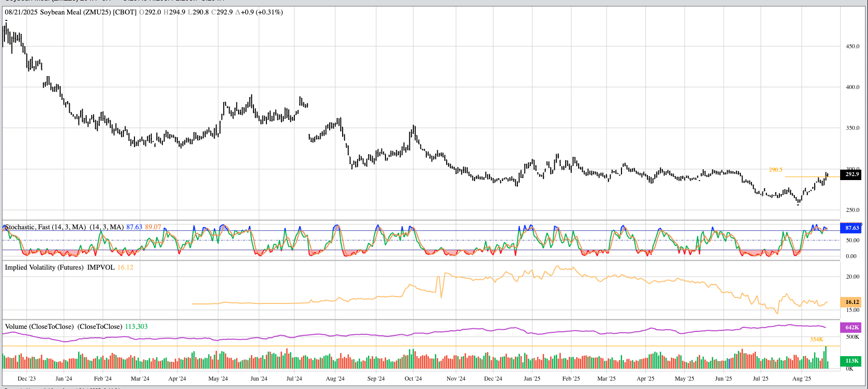
Task: Click the Dec '23 date on time axis
Action: [26, 379]
